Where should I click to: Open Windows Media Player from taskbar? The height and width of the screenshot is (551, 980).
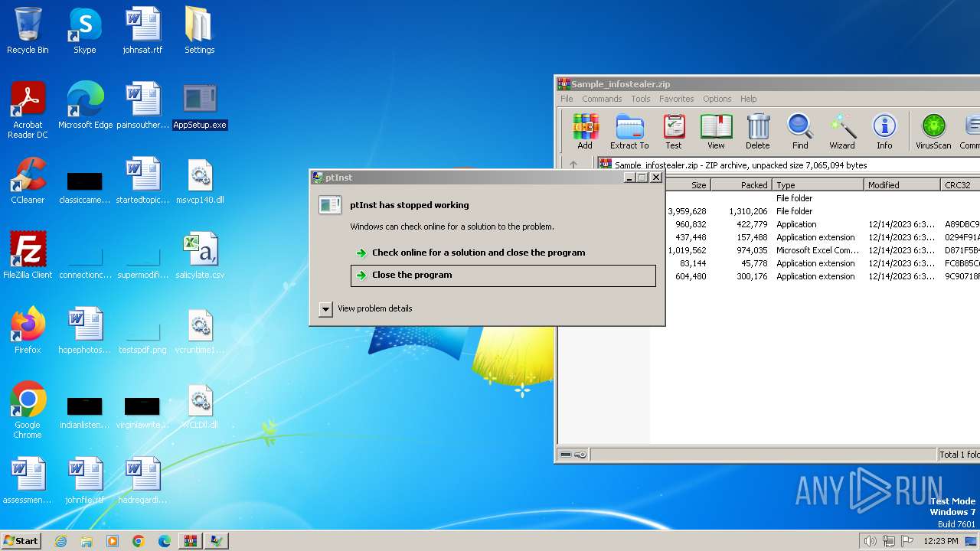113,541
